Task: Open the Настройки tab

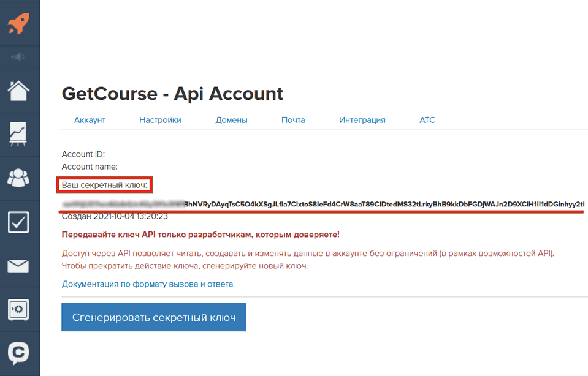Action: pyautogui.click(x=160, y=120)
